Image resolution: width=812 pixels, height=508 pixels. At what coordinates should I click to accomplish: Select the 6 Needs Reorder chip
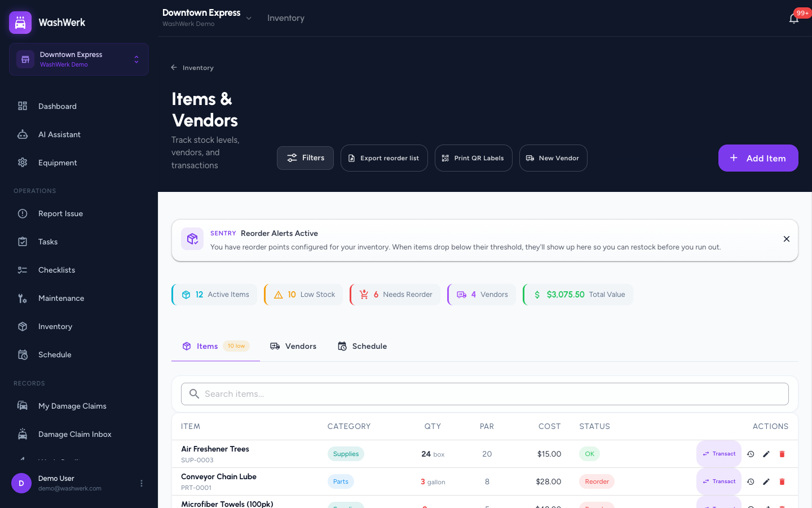(395, 295)
